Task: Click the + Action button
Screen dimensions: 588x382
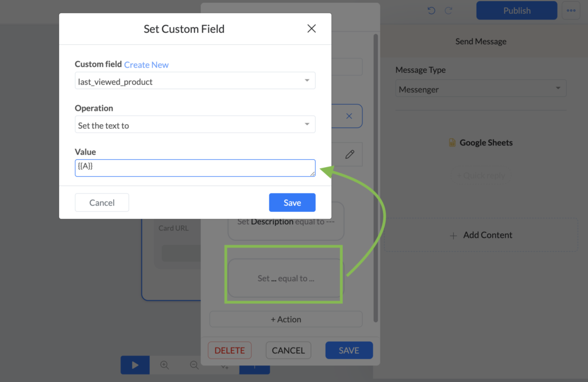Action: [286, 319]
